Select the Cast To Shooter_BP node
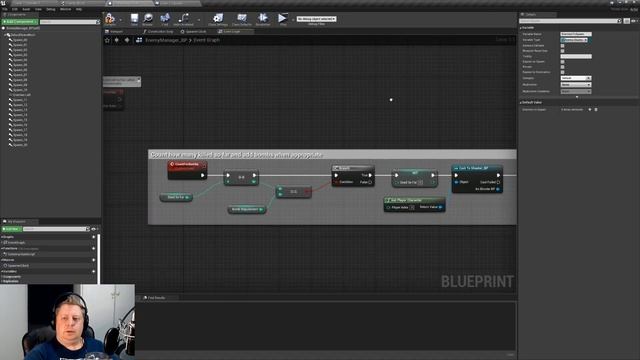 [x=477, y=179]
